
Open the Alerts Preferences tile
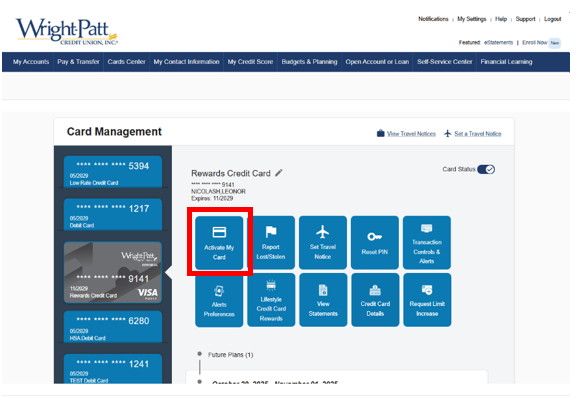[x=219, y=300]
